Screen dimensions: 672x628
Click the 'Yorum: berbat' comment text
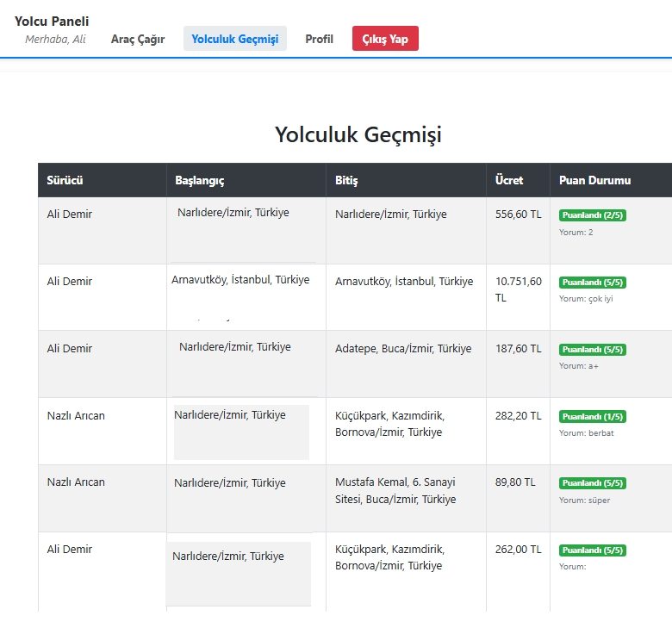586,433
